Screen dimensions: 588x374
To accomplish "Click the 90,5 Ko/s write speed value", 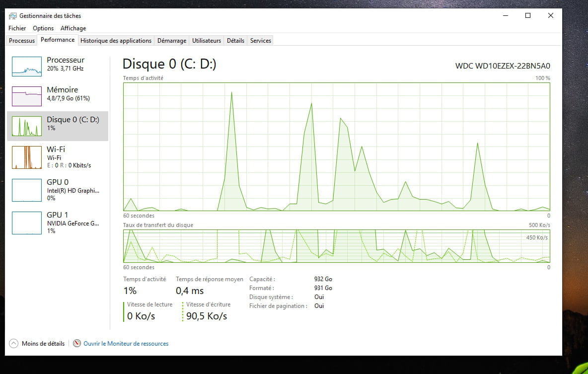I will (207, 316).
